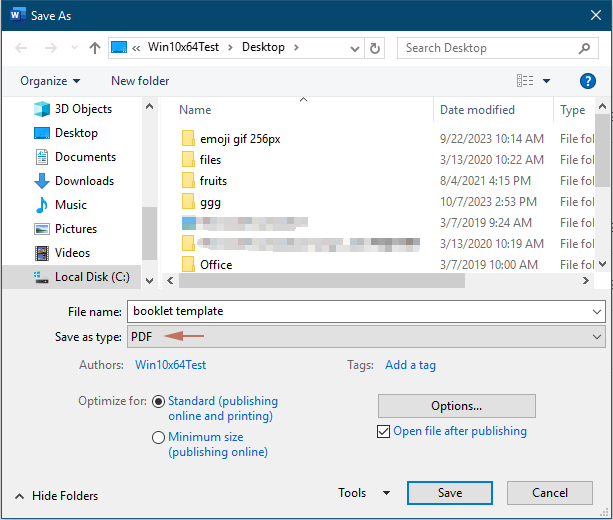Choose Minimum size optimization option
The image size is (613, 520).
(x=158, y=437)
